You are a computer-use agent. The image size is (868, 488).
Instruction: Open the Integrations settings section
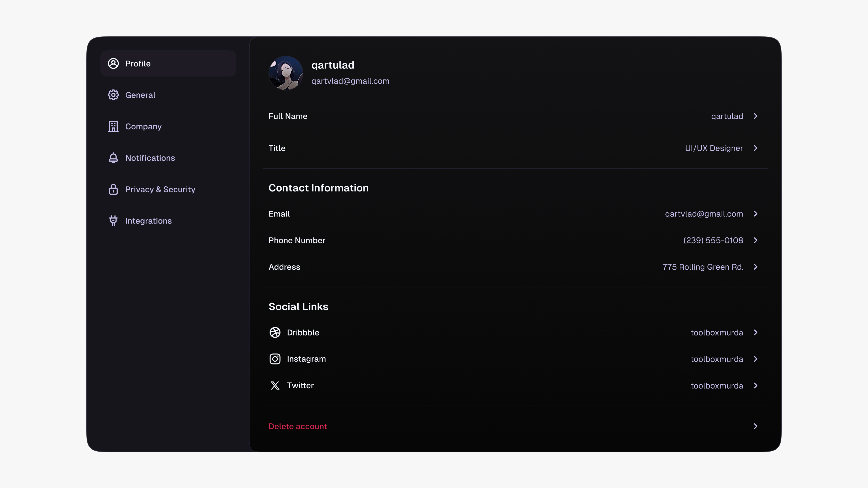(x=148, y=221)
